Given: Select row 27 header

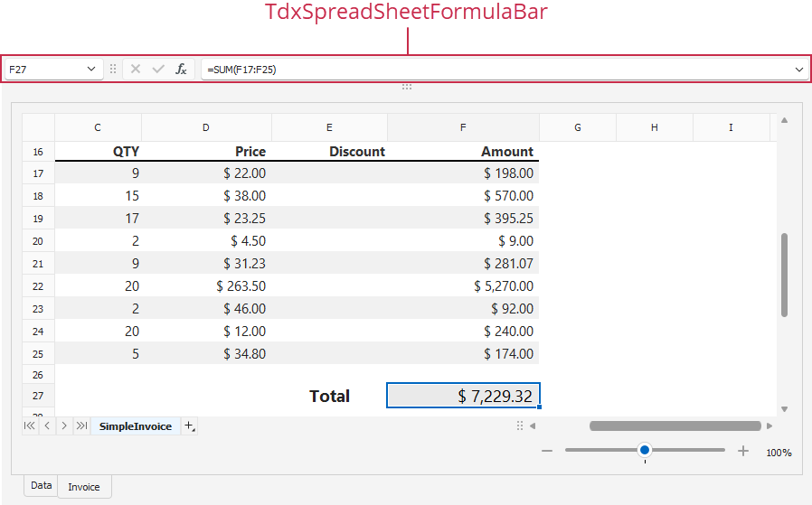Looking at the screenshot, I should pyautogui.click(x=38, y=396).
